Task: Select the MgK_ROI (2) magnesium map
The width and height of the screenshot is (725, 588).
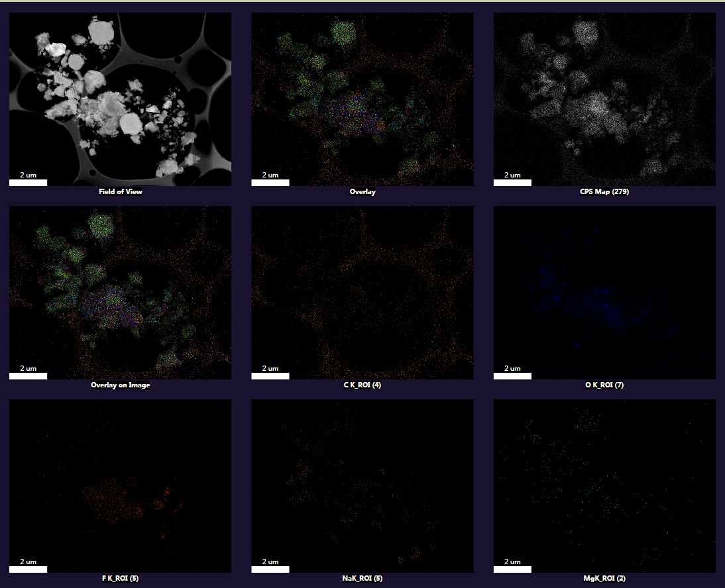Action: (x=604, y=486)
